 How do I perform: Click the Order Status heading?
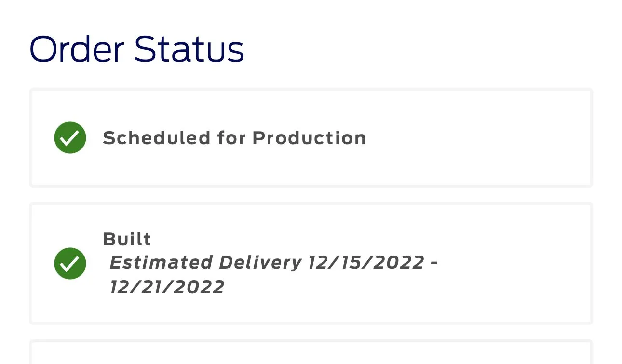tap(136, 49)
